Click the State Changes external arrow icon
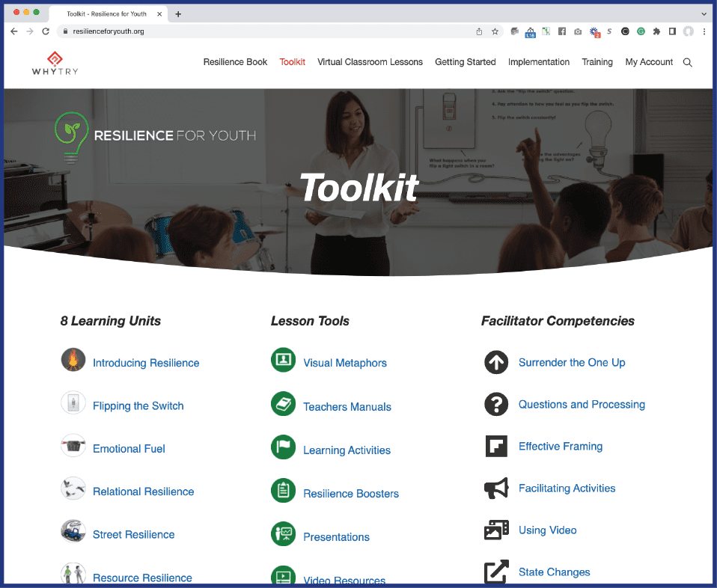 coord(496,572)
